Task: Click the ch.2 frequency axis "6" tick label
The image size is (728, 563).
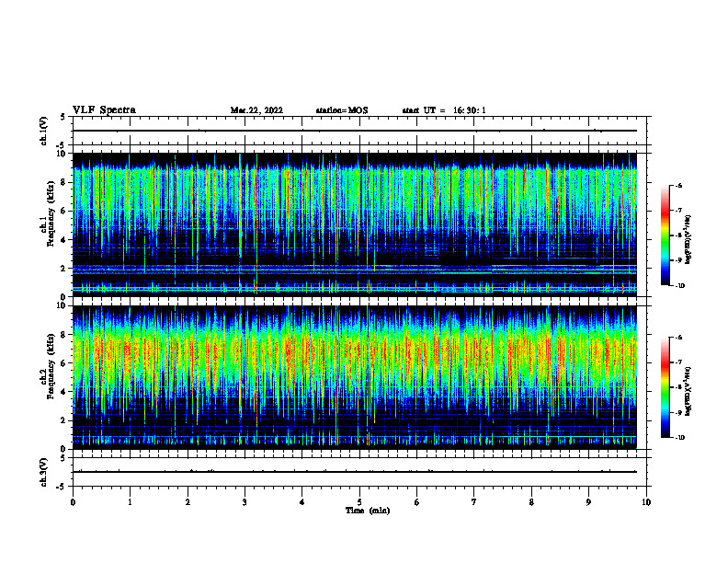Action: [x=64, y=363]
